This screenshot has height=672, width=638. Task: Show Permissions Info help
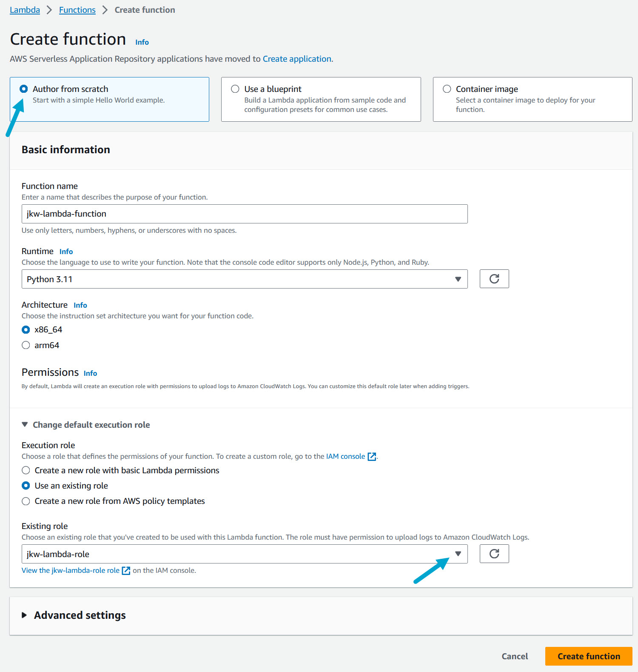pyautogui.click(x=90, y=373)
